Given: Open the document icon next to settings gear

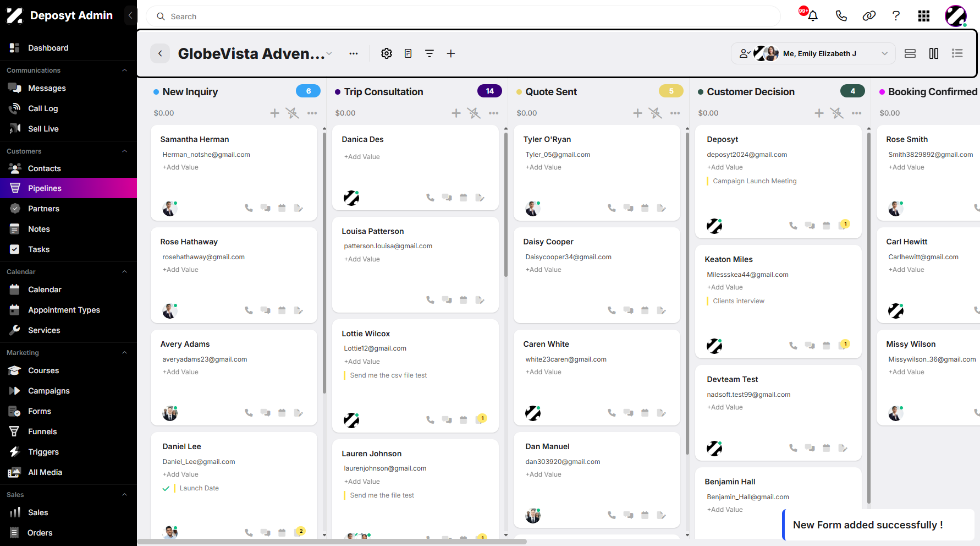Looking at the screenshot, I should [408, 53].
